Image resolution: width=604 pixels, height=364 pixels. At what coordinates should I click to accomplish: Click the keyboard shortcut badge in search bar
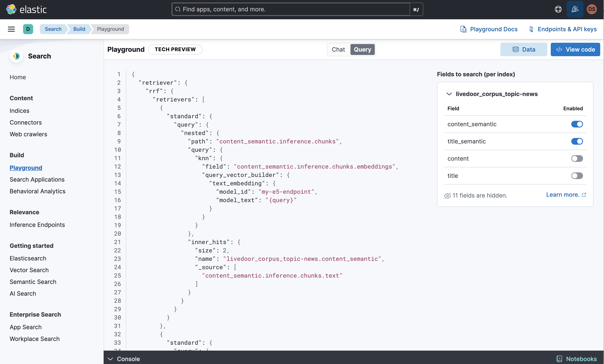pyautogui.click(x=416, y=9)
